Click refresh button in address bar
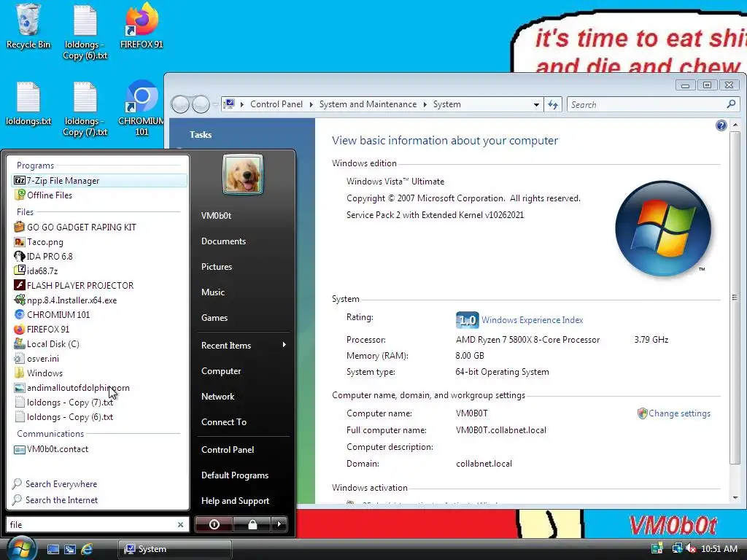 point(553,104)
